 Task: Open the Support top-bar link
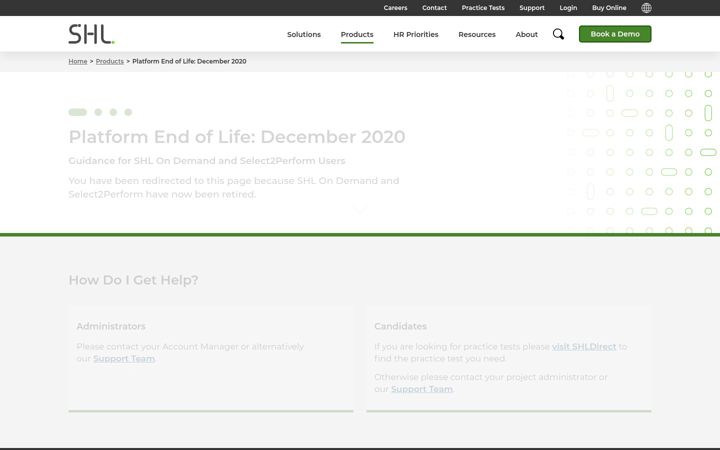pos(532,8)
